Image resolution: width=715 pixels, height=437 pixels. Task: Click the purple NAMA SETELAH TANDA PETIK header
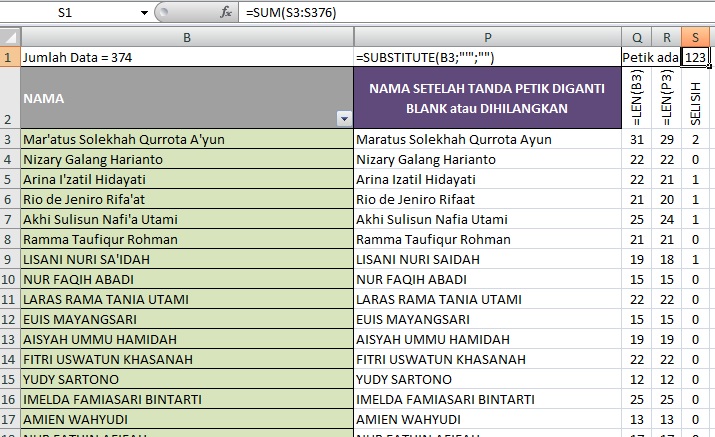click(487, 98)
